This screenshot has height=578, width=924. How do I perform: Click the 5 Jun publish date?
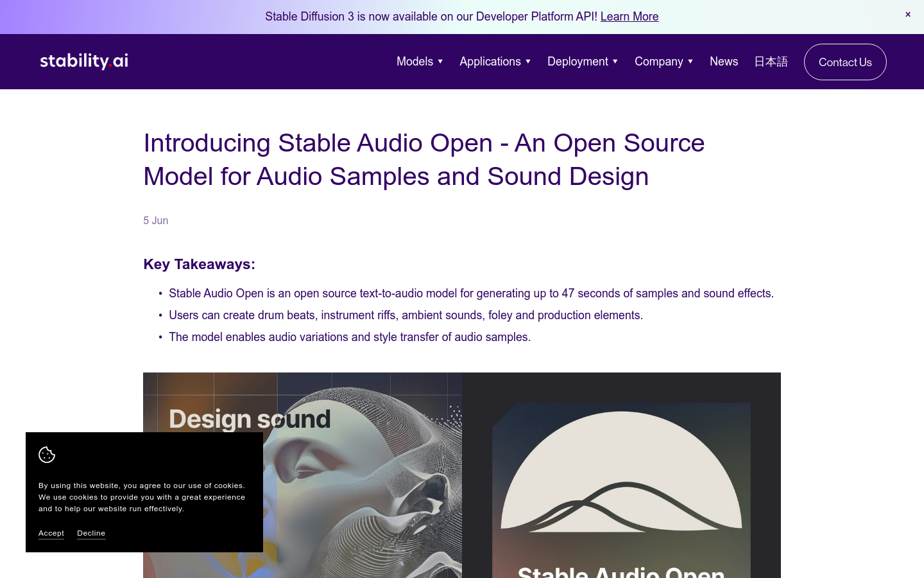coord(156,220)
